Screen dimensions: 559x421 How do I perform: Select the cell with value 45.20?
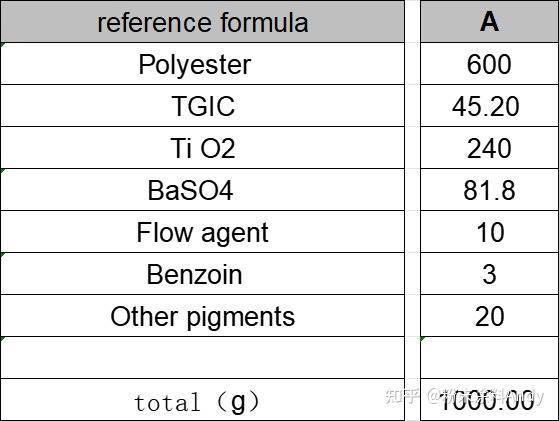489,106
